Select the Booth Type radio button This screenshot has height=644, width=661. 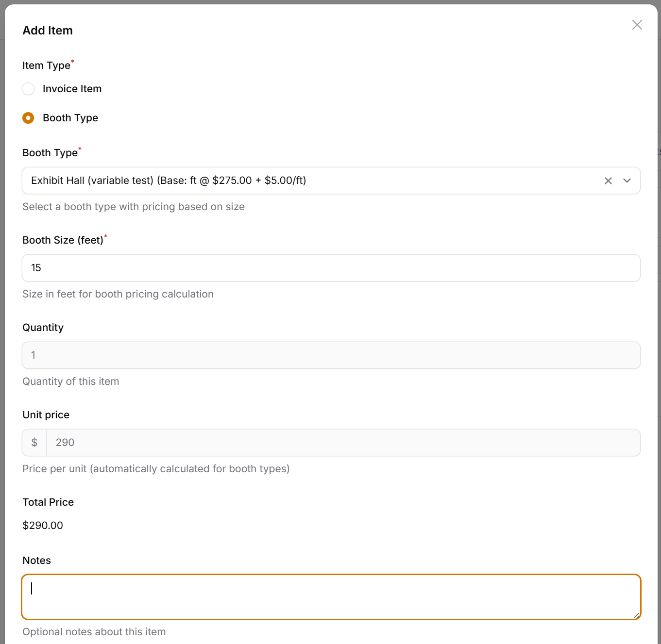[28, 118]
